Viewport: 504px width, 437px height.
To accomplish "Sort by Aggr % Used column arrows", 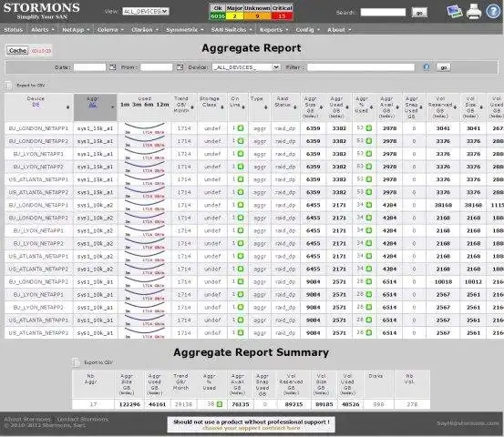I will point(371,107).
